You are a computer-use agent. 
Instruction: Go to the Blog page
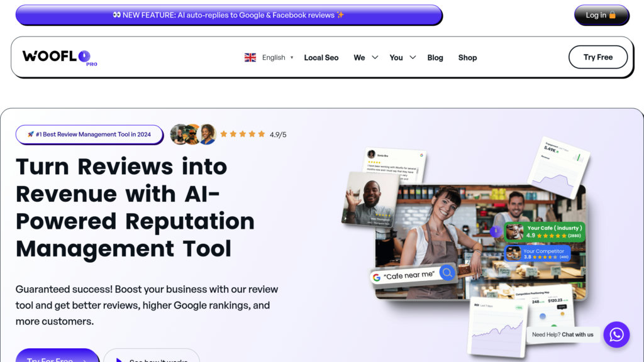(435, 58)
